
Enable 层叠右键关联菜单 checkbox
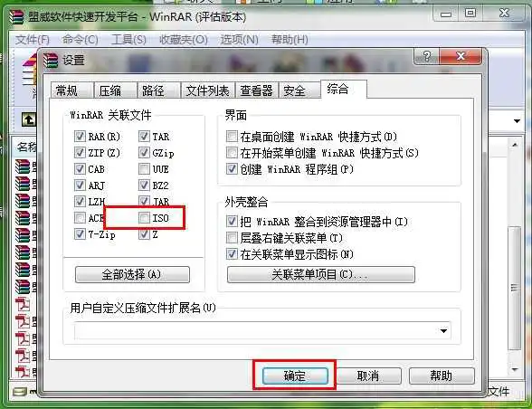[232, 238]
